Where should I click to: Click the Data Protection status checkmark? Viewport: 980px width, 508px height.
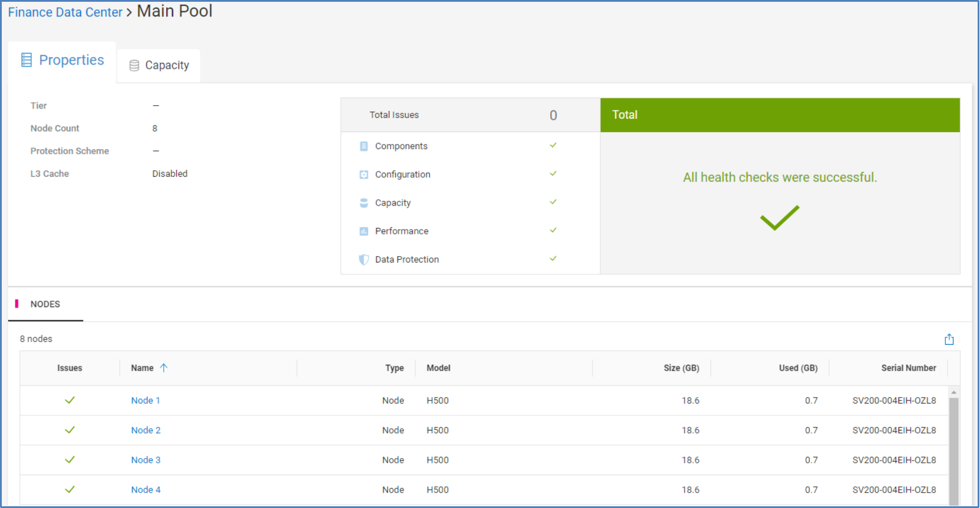pyautogui.click(x=553, y=258)
